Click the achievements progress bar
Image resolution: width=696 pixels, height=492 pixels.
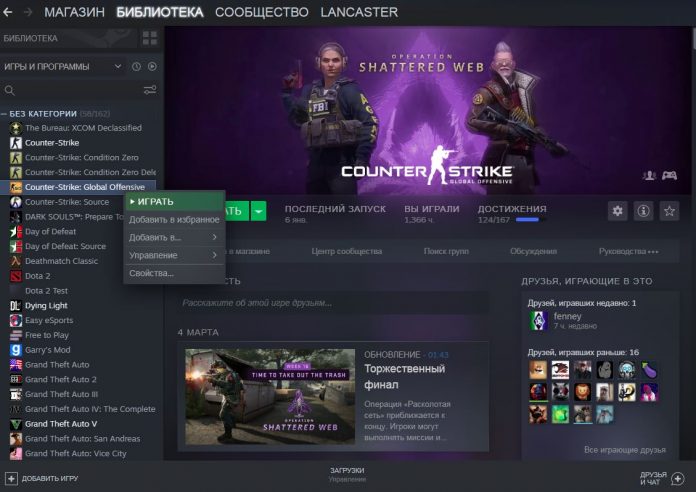531,220
